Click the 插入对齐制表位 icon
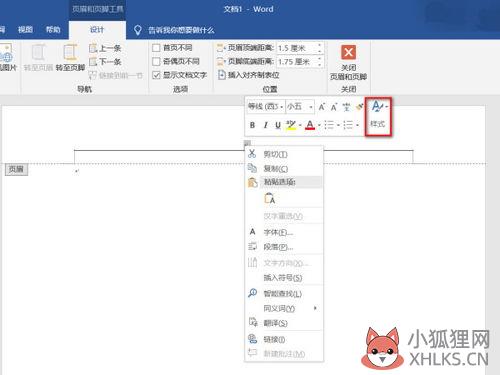 pyautogui.click(x=221, y=75)
